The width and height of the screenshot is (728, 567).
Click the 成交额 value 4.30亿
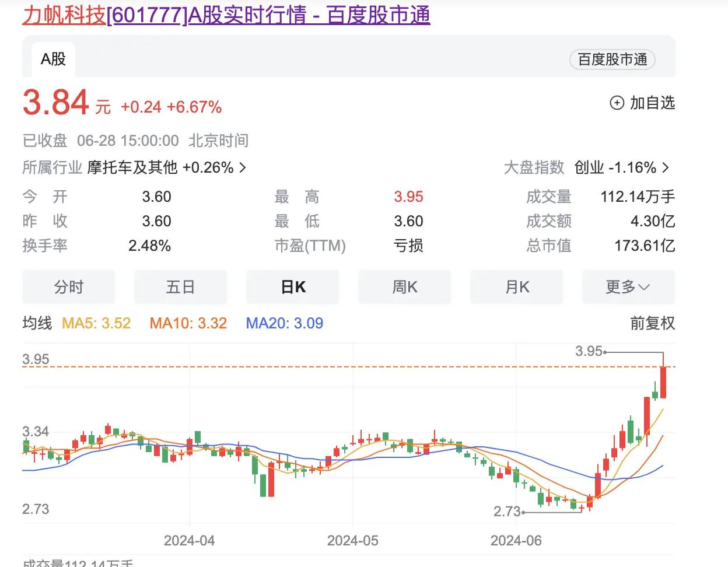pyautogui.click(x=653, y=222)
